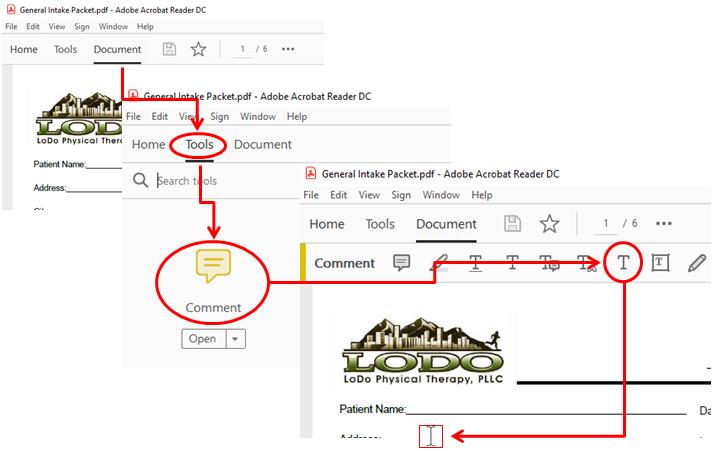Open the Sign menu in the middle window

coord(220,116)
